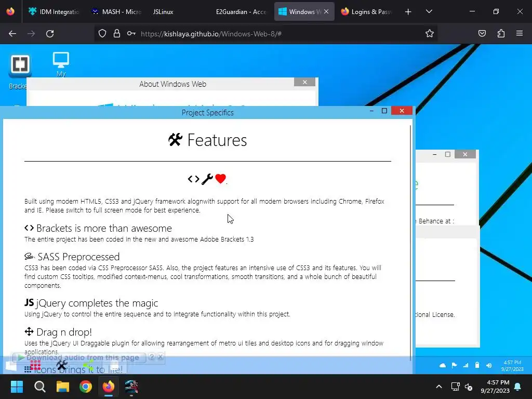Screen dimensions: 532x399
Task: Switch to the Logins & Passwords tab
Action: (366, 11)
